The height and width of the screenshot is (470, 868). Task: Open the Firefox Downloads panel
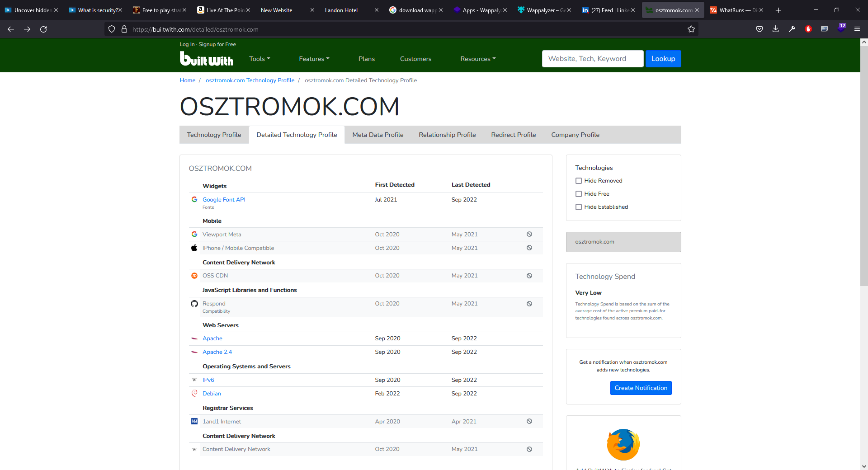776,29
